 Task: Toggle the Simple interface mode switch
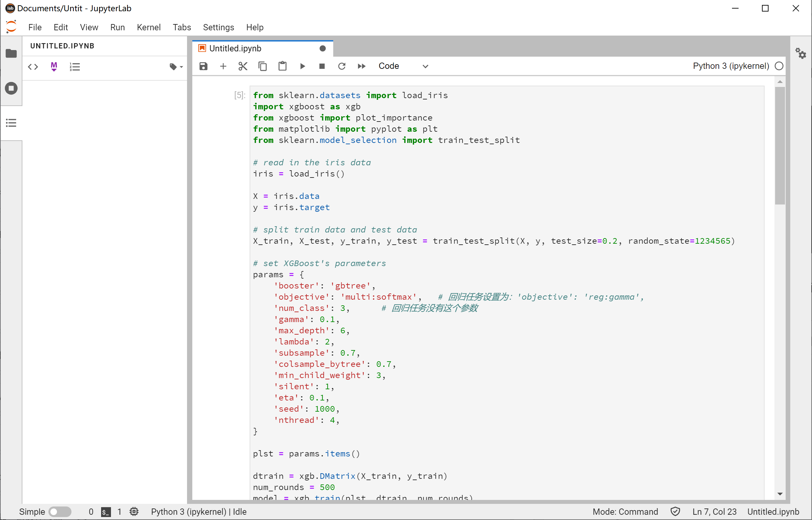[x=59, y=511]
